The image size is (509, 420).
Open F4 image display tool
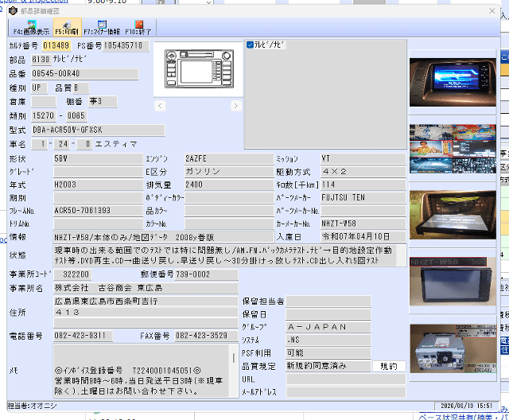(31, 27)
